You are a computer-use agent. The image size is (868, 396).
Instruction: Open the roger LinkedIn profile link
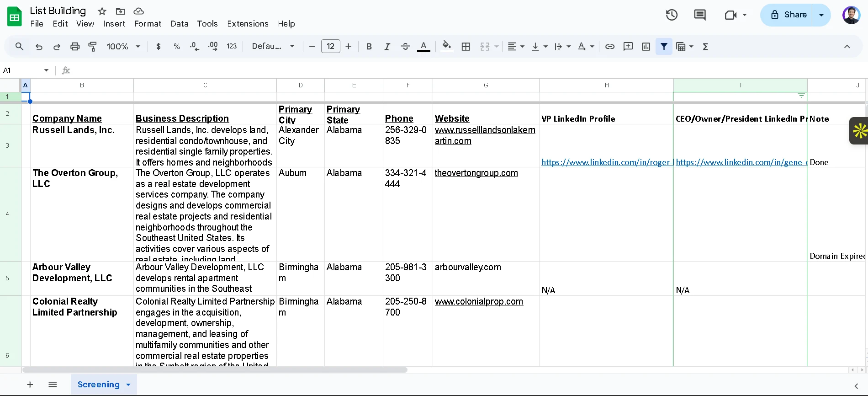[607, 162]
